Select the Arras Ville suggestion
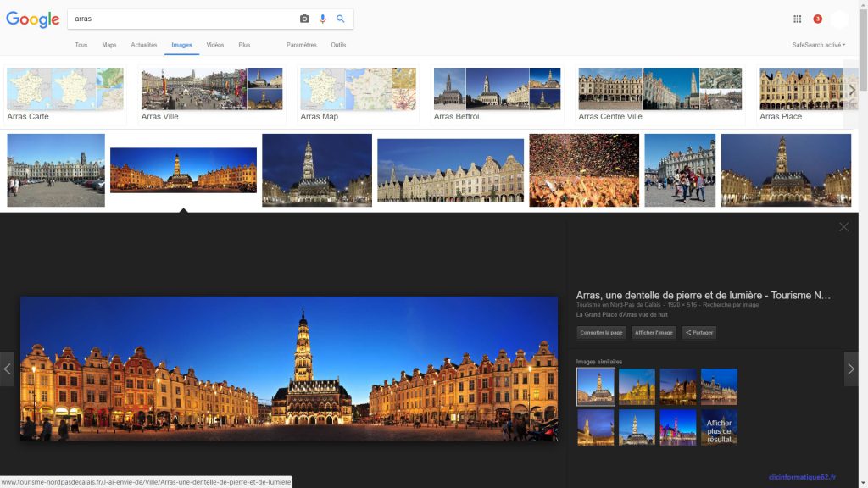Image resolution: width=868 pixels, height=488 pixels. pos(211,94)
